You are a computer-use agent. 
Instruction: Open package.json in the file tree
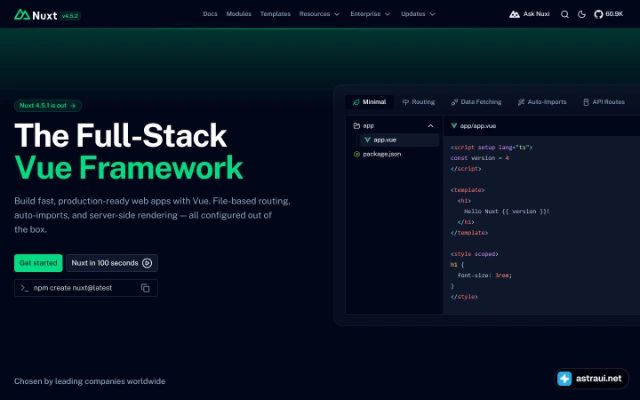point(394,154)
